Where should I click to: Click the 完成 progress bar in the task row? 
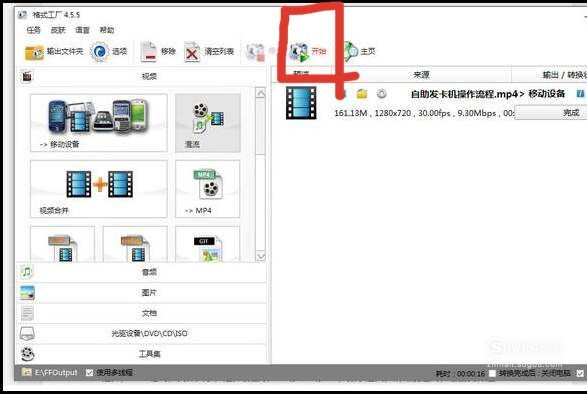[x=551, y=112]
